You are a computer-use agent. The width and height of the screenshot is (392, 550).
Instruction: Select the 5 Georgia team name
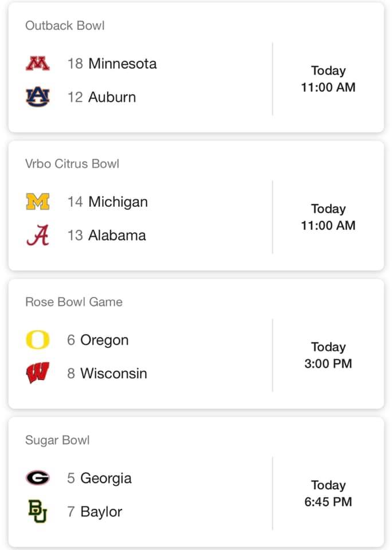[x=99, y=478]
